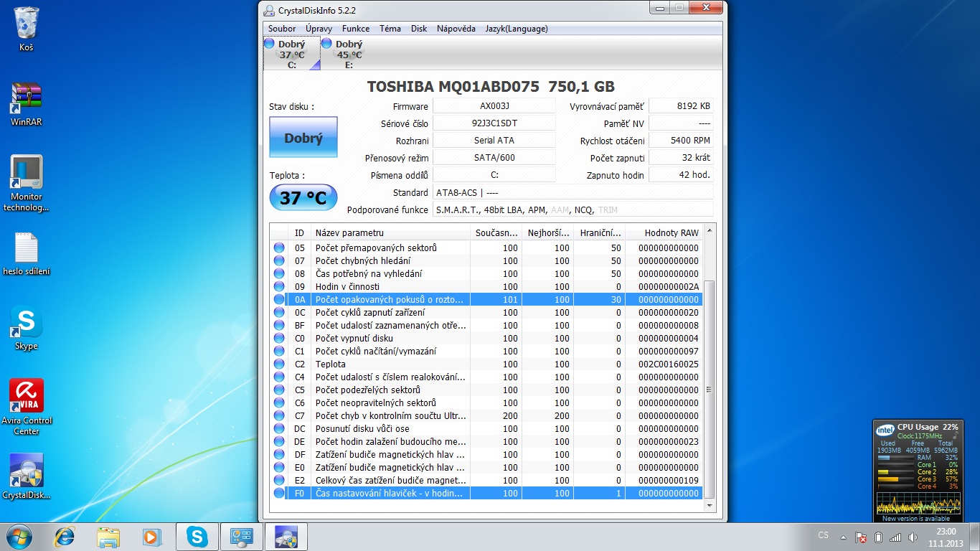Open Windows Media Player from taskbar

tap(151, 537)
